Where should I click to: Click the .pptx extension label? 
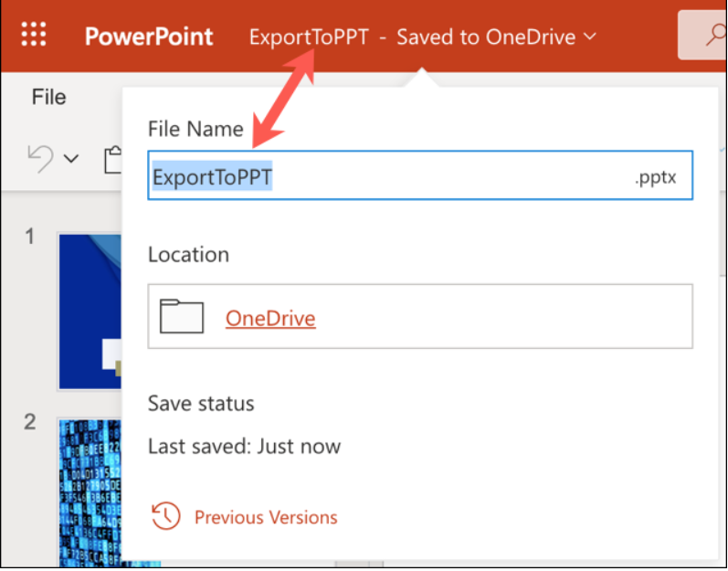click(x=655, y=177)
